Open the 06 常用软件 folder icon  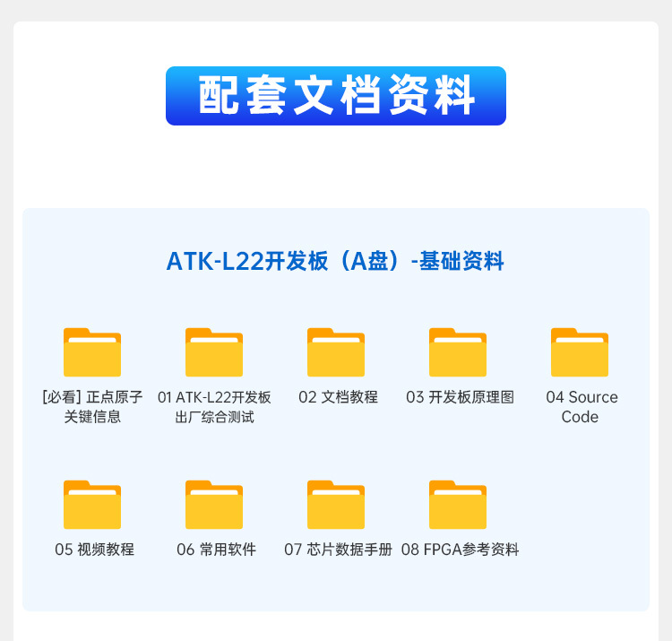coord(214,505)
